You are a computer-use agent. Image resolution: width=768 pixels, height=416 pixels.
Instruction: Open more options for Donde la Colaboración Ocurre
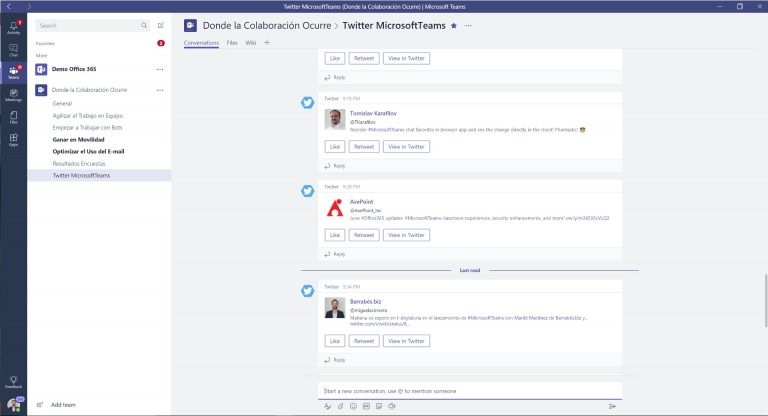coord(160,90)
